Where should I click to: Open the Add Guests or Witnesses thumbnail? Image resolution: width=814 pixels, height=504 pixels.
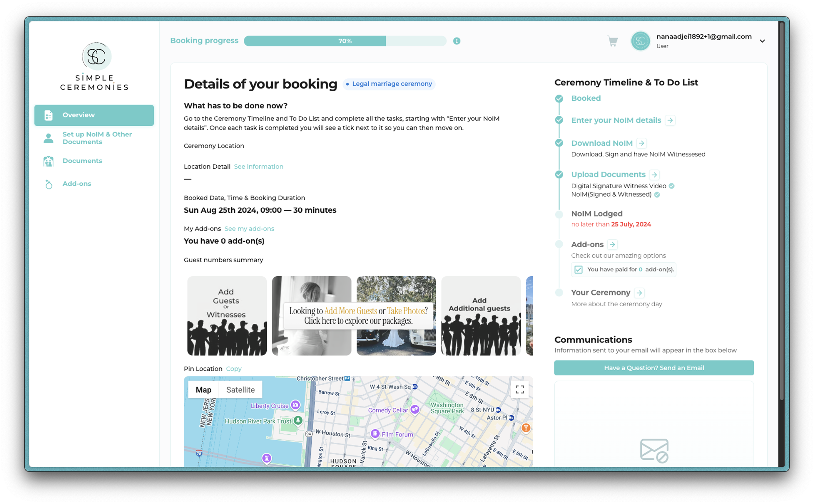click(227, 316)
